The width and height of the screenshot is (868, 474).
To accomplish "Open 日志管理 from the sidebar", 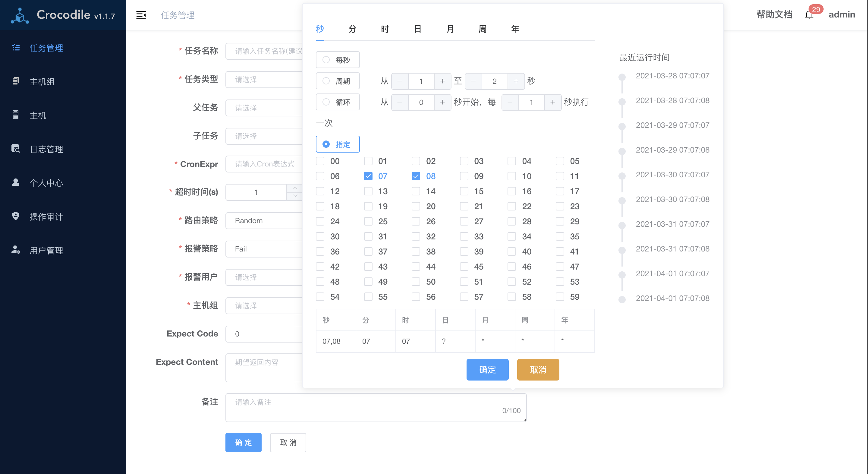I will tap(46, 149).
